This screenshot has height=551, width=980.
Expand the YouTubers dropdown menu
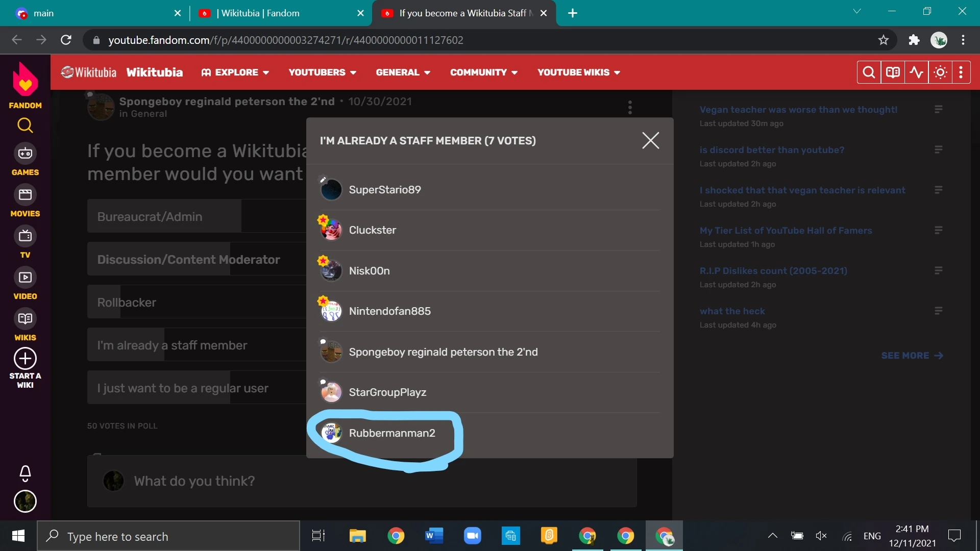(x=322, y=72)
